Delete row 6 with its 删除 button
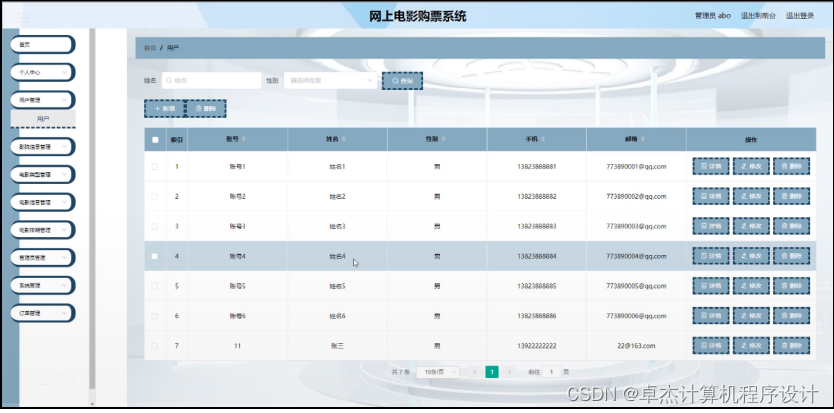 pos(790,316)
